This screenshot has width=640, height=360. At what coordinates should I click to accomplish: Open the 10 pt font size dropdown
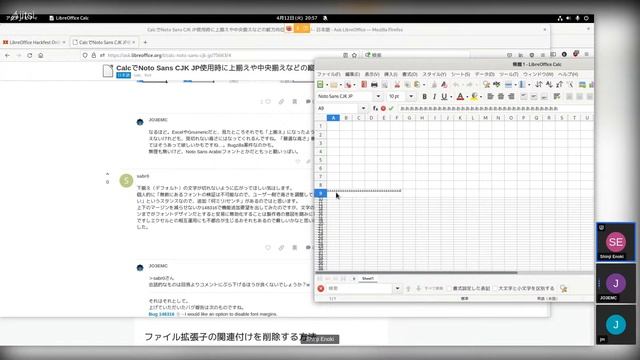411,96
